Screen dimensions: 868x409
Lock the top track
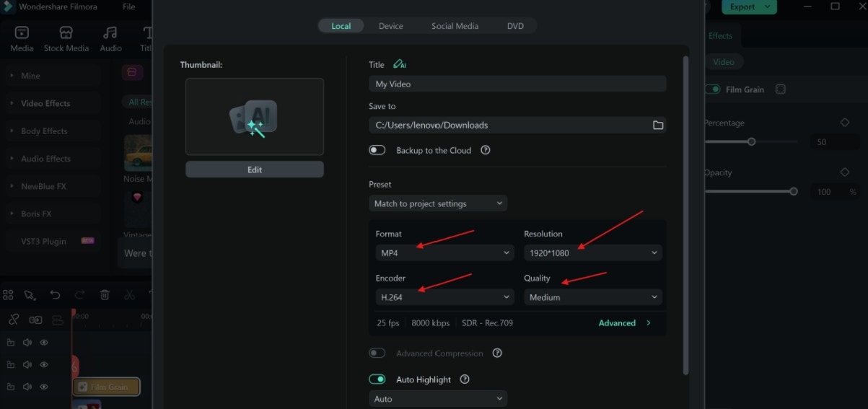point(11,343)
